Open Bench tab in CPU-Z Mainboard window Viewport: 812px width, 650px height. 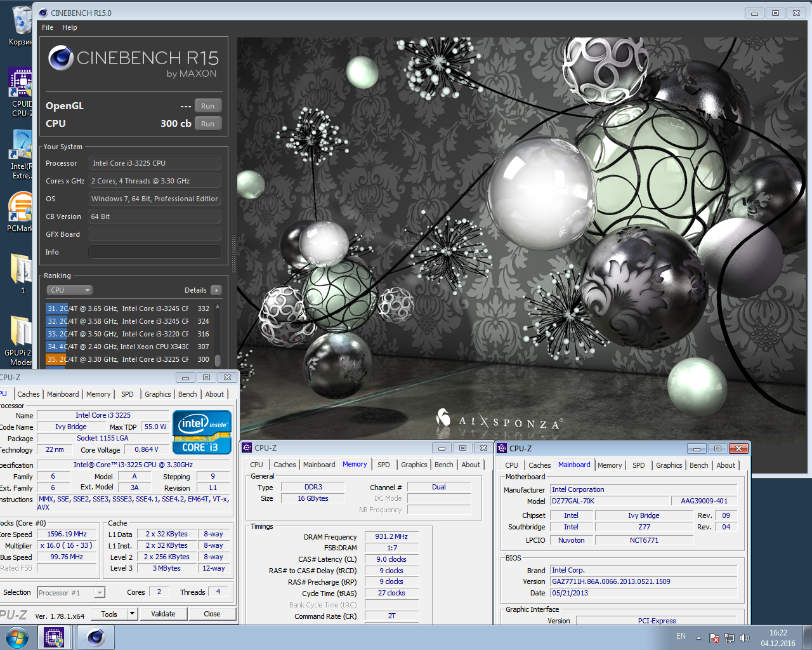699,465
